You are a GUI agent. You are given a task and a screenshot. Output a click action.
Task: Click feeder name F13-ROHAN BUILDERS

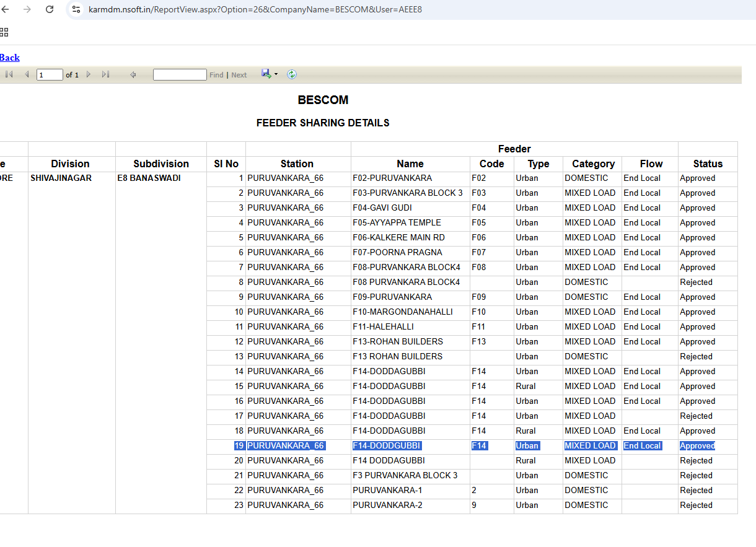pos(398,342)
